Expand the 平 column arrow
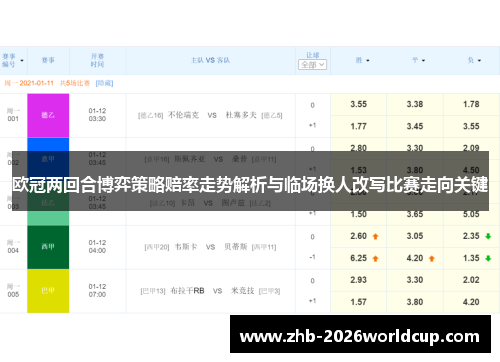The height and width of the screenshot is (362, 500). 423,61
